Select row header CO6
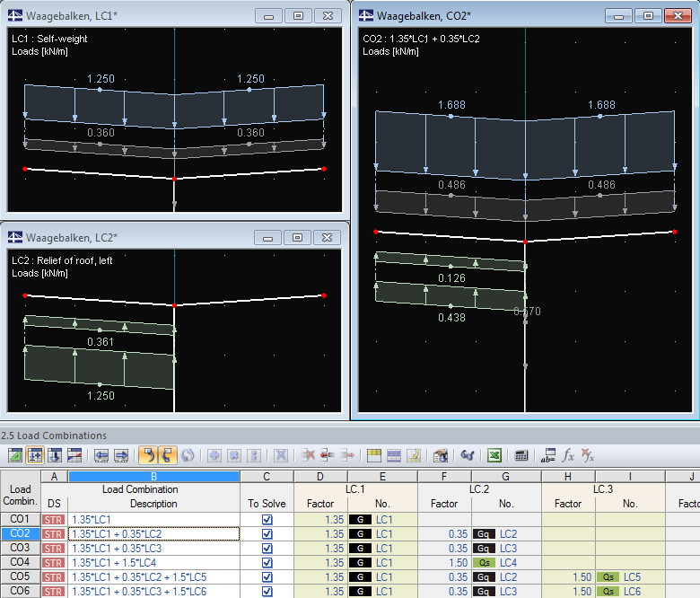700x598 pixels. (20, 591)
